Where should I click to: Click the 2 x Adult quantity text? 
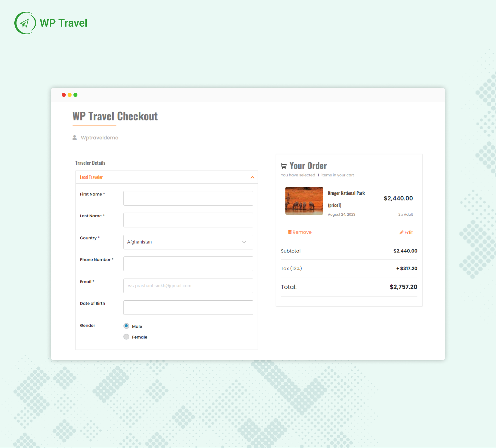pos(406,214)
